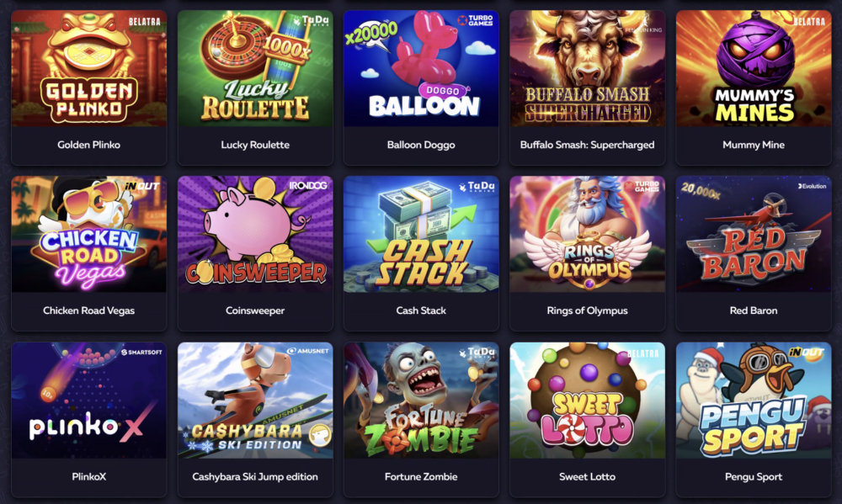The image size is (842, 504).
Task: Launch the Fortune Zombie game tile
Action: 421,401
